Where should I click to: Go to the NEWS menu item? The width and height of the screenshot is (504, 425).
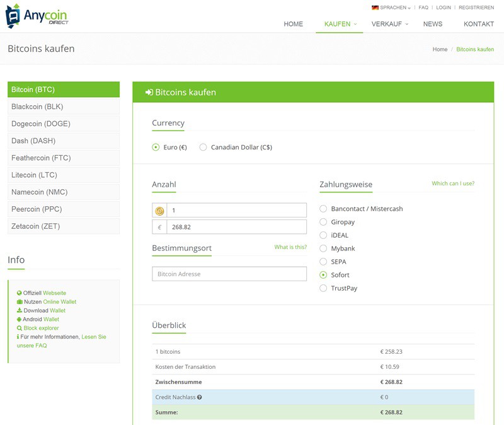click(x=433, y=24)
